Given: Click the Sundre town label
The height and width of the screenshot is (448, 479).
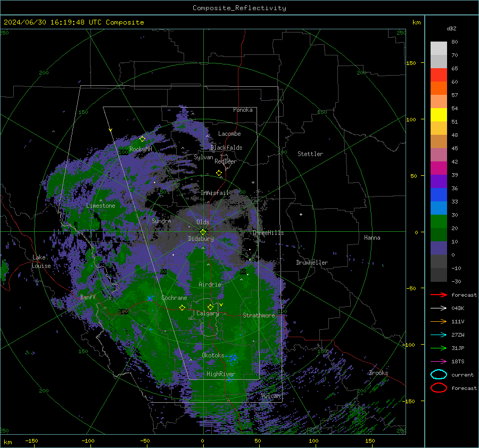Looking at the screenshot, I should point(161,221).
